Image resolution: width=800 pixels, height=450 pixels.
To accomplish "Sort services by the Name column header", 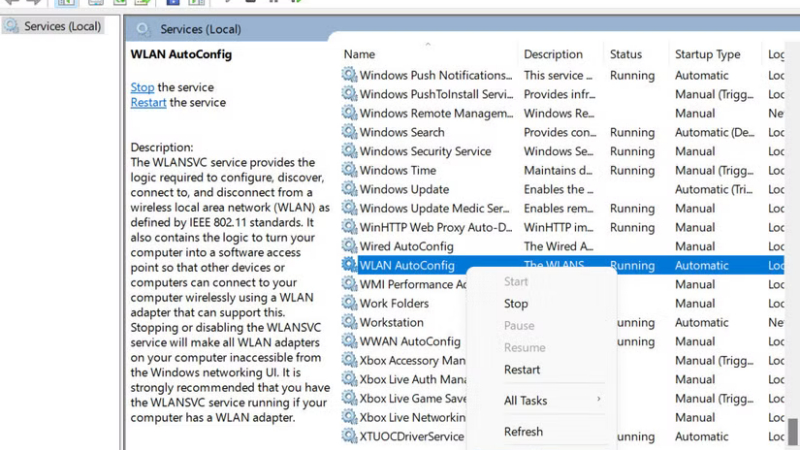I will click(x=359, y=54).
